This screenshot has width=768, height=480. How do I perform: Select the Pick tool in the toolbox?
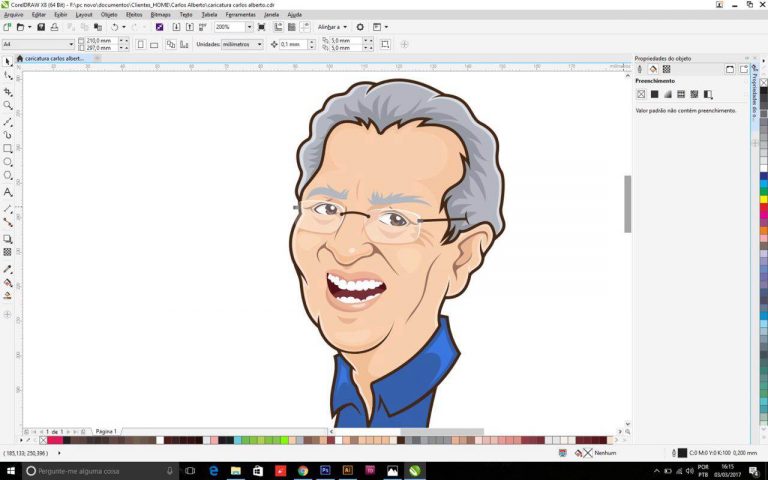(x=8, y=61)
